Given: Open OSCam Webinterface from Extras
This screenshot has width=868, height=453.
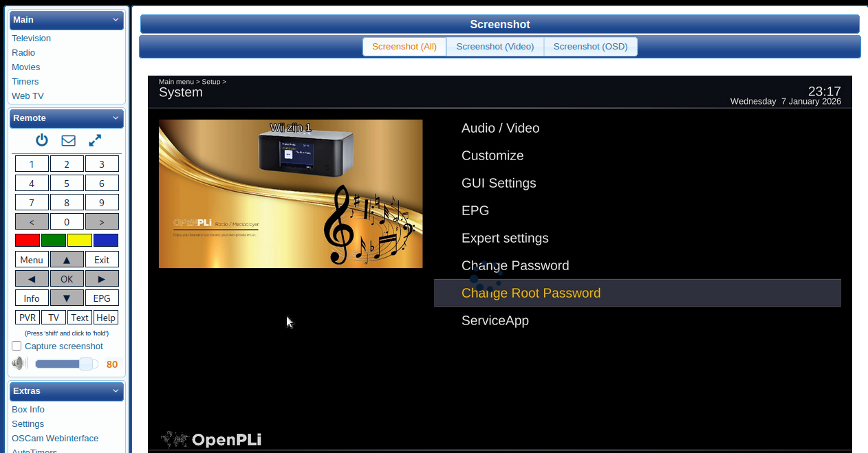Looking at the screenshot, I should pyautogui.click(x=55, y=438).
